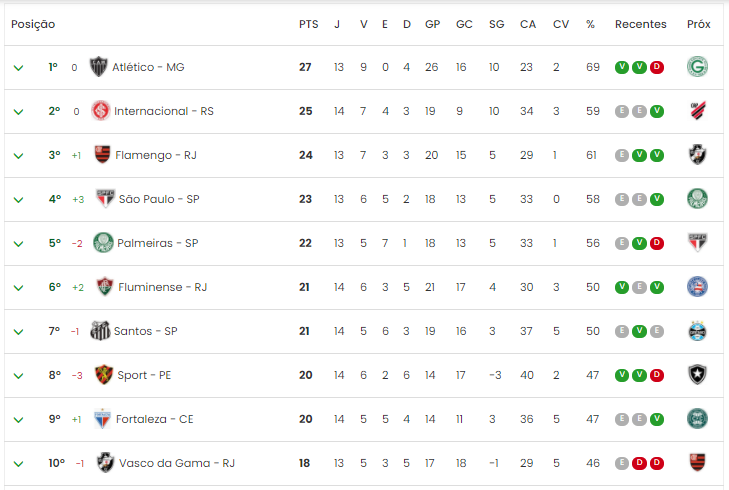
Task: Click the Bahia next-opponent crest in Fluminense row
Action: pyautogui.click(x=697, y=287)
